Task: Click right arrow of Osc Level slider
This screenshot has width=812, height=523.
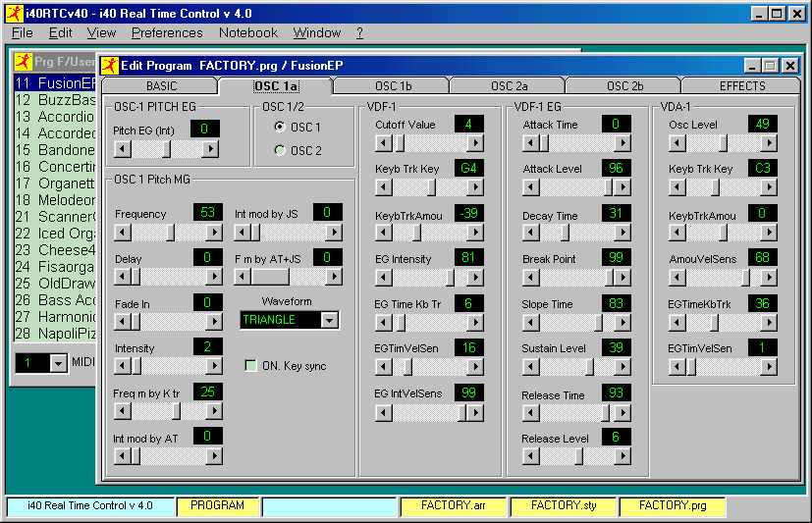Action: [x=769, y=143]
